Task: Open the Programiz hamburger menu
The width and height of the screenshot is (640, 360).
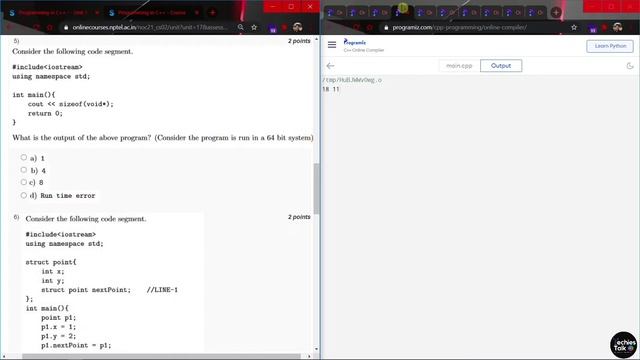Action: click(x=332, y=44)
